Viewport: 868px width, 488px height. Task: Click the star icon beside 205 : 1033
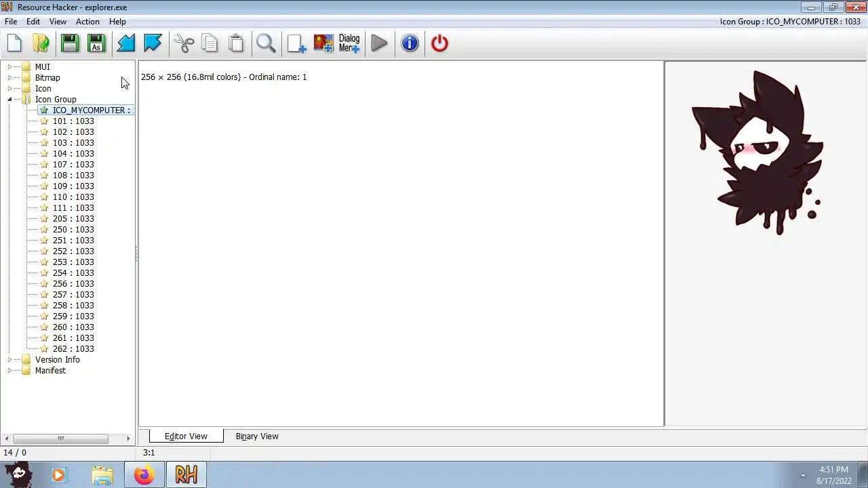click(44, 218)
